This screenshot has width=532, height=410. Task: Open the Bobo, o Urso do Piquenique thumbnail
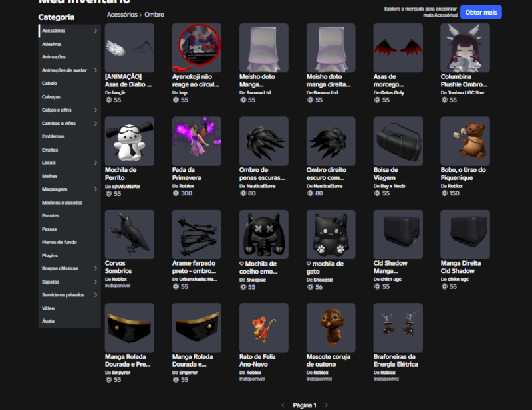[x=465, y=141]
